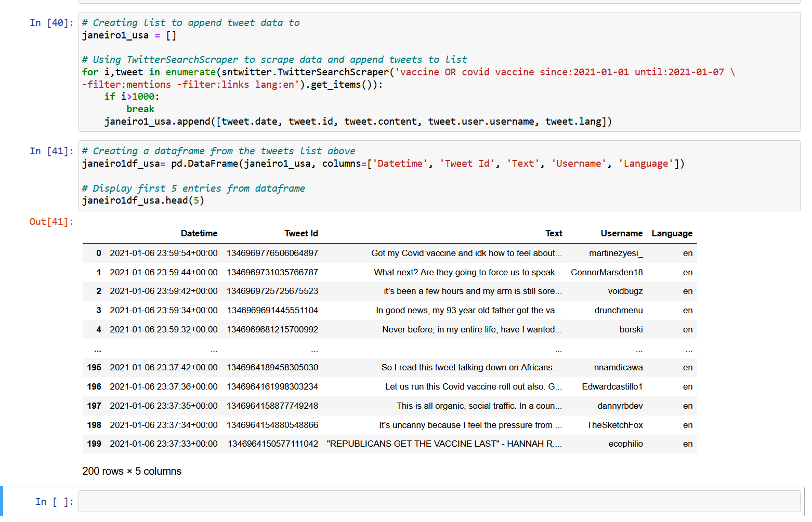Screen dimensions: 812x522
Task: Click the blue active-cell indicator bar
Action: [x=2, y=501]
